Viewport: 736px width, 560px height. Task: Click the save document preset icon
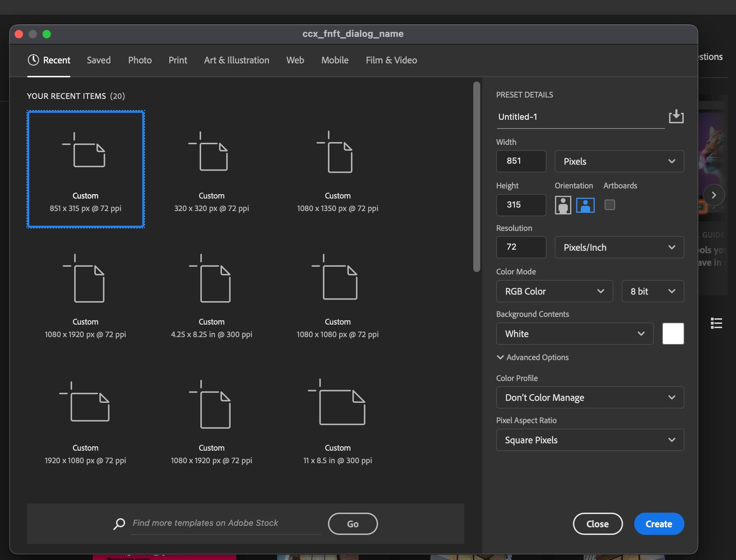(676, 117)
